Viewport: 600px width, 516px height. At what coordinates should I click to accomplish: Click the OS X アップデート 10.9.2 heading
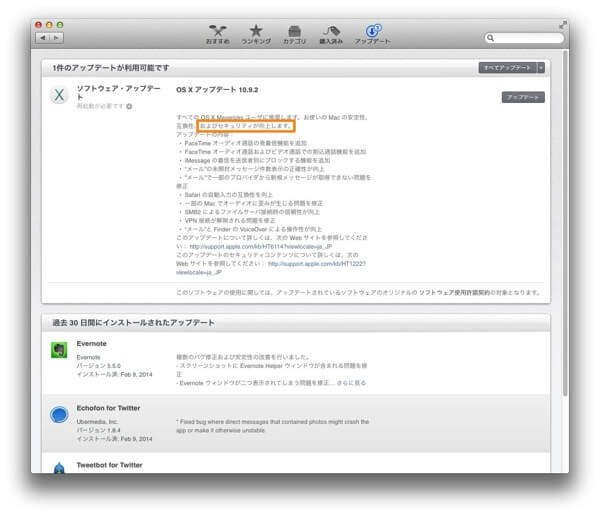(217, 90)
